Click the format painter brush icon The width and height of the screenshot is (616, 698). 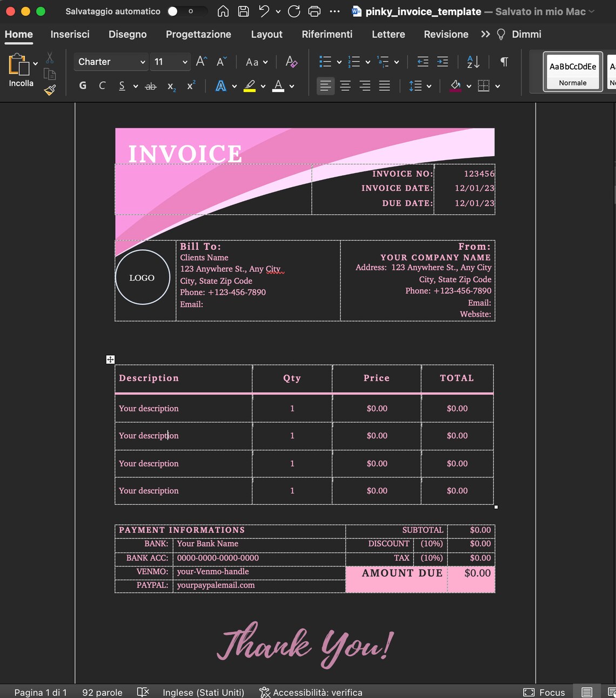pyautogui.click(x=50, y=90)
